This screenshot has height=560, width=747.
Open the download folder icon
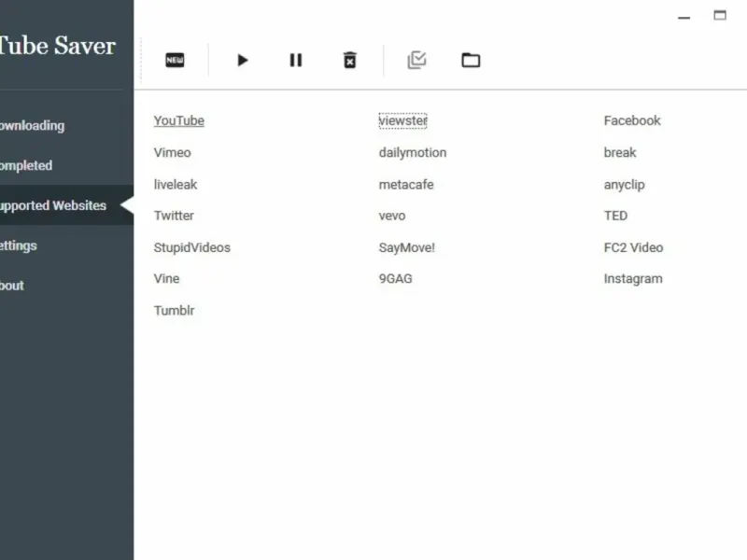click(x=471, y=61)
